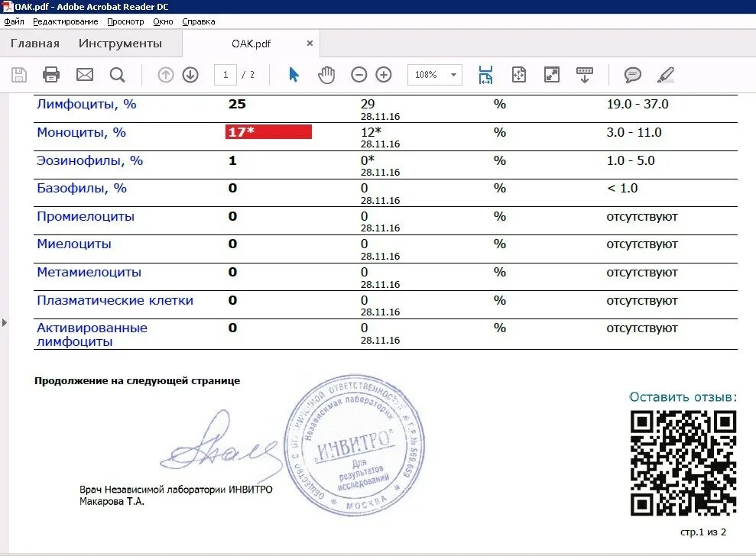Click the reference range 19.0 - 37.0
The width and height of the screenshot is (756, 556).
(638, 104)
